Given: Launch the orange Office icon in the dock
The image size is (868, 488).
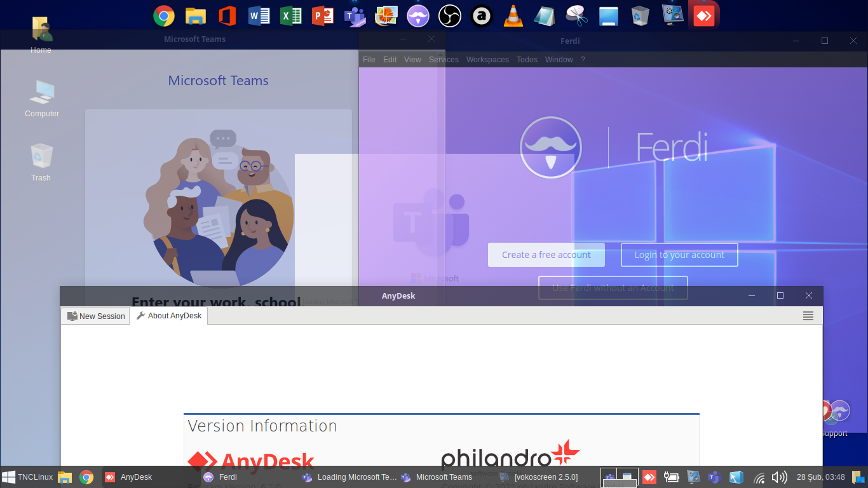Looking at the screenshot, I should (227, 15).
